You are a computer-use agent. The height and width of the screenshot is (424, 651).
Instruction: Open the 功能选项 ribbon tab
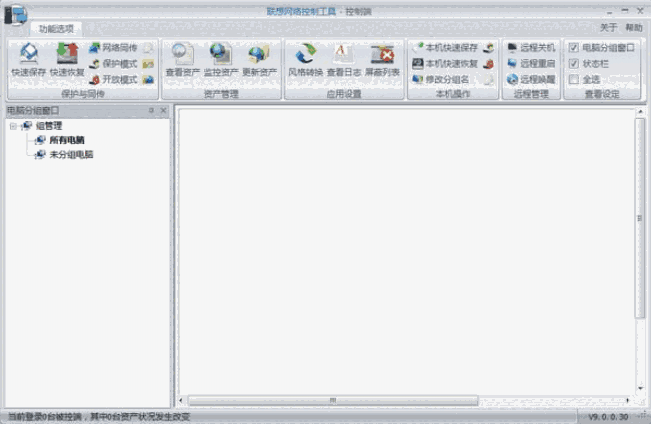click(x=56, y=29)
